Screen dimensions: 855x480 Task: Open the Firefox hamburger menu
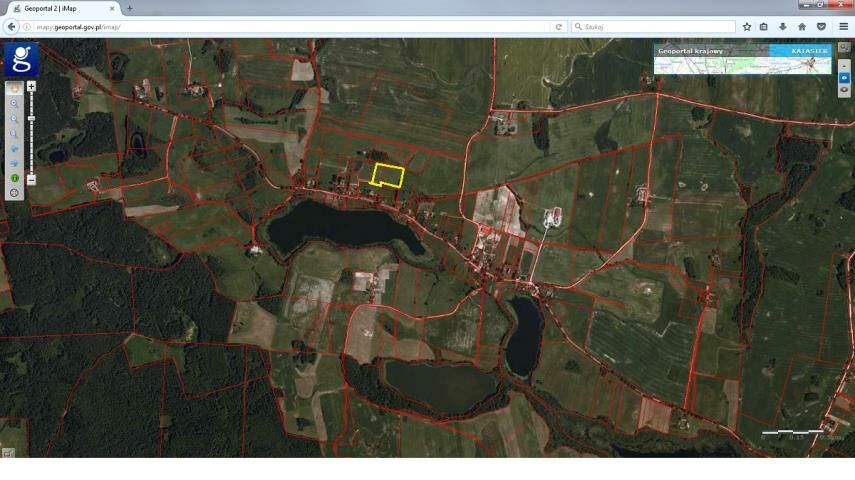[843, 27]
